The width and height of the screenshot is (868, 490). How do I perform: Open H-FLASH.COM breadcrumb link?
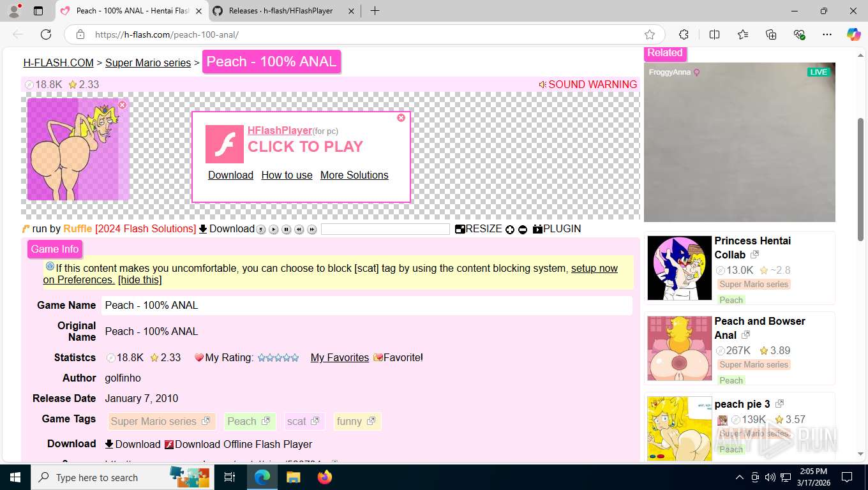pos(59,63)
